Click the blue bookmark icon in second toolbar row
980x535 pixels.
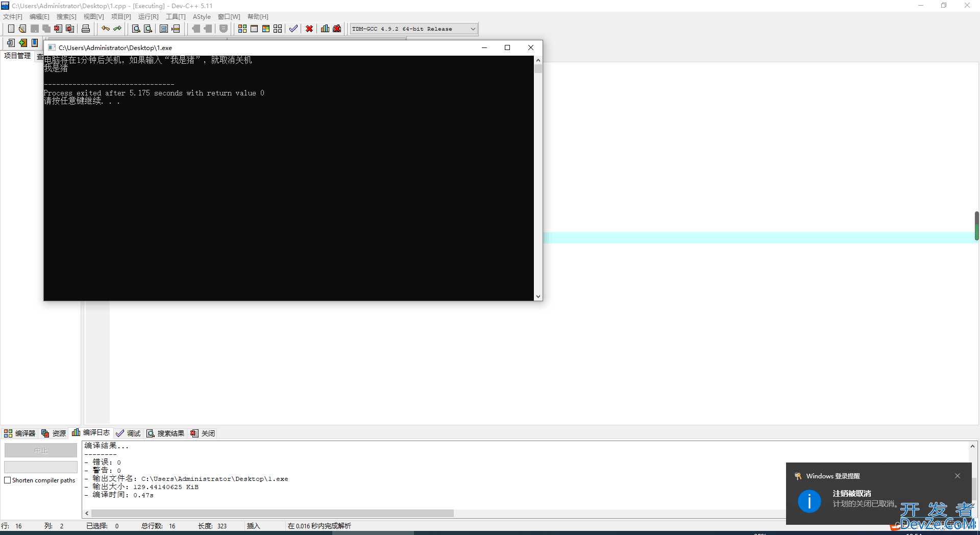(35, 43)
